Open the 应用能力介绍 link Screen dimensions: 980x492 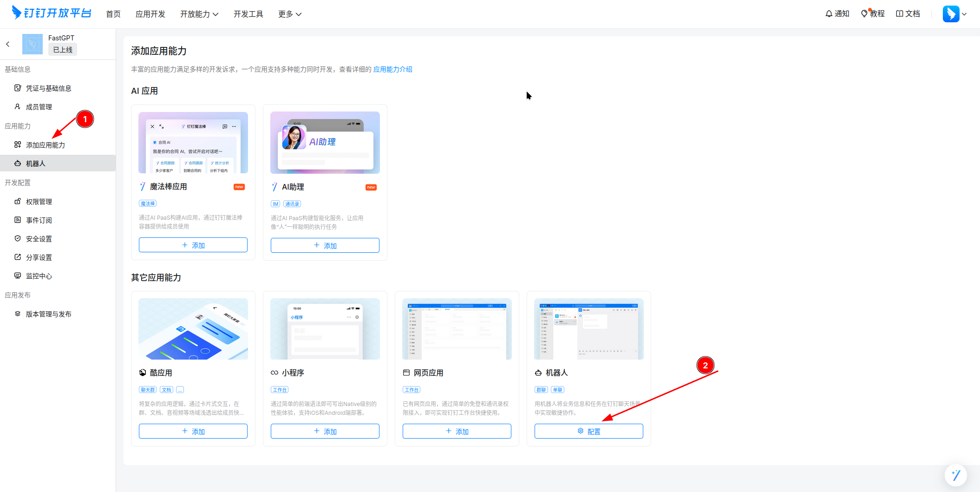[392, 69]
